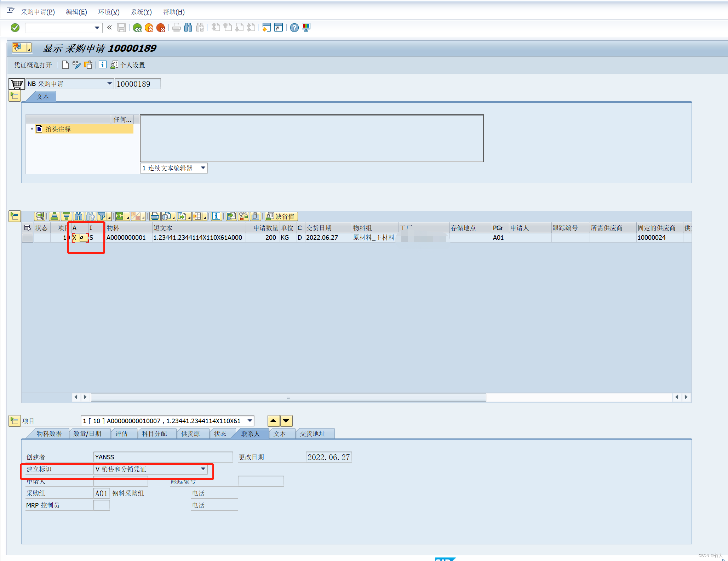This screenshot has width=728, height=561.
Task: Click the Save icon in the standard toolbar
Action: (121, 28)
